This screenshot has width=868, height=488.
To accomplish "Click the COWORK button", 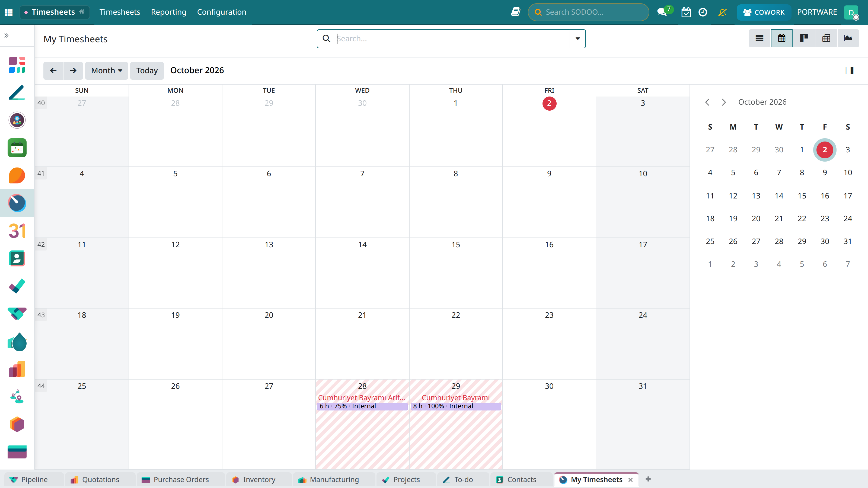I will 764,12.
